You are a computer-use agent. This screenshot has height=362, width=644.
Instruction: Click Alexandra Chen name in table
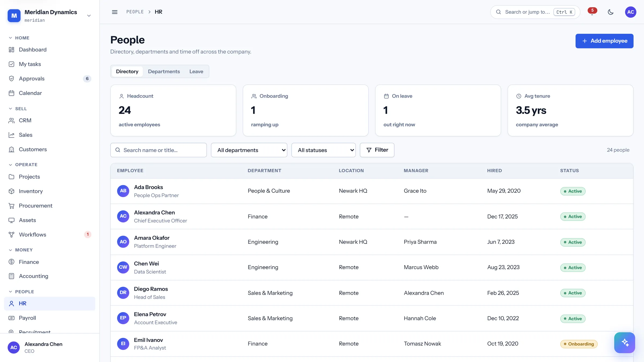click(154, 212)
